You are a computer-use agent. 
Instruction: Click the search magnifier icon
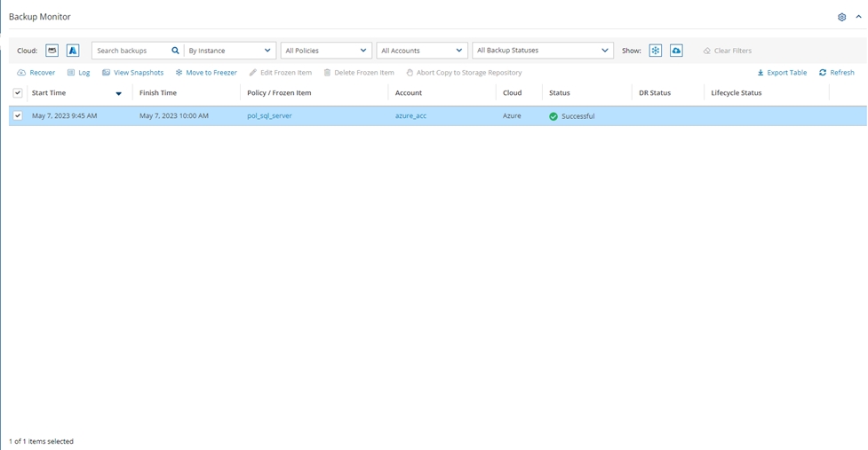pyautogui.click(x=175, y=51)
